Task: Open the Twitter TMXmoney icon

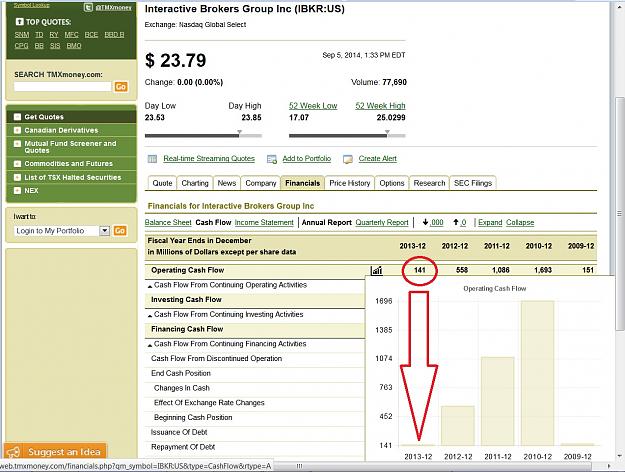Action: [x=88, y=7]
